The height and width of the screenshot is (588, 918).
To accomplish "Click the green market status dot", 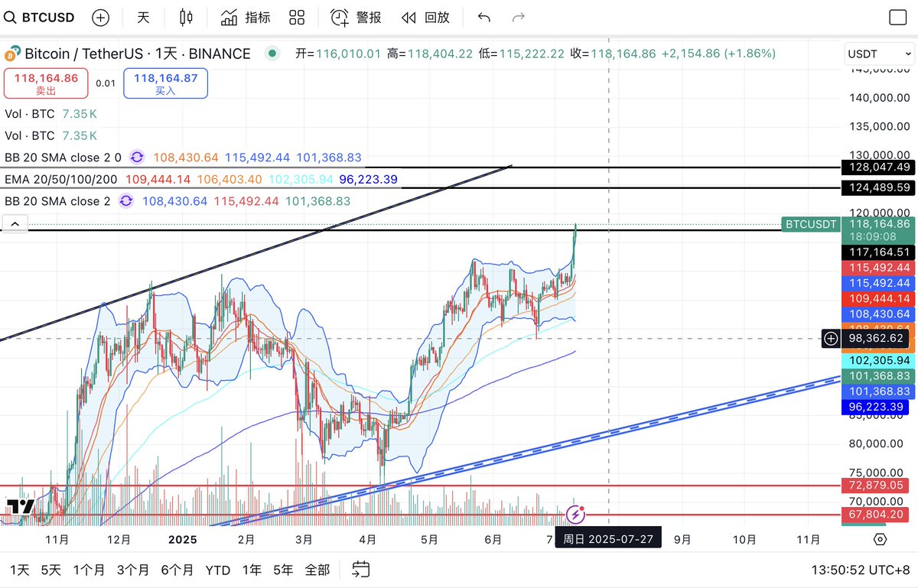I will [x=272, y=54].
